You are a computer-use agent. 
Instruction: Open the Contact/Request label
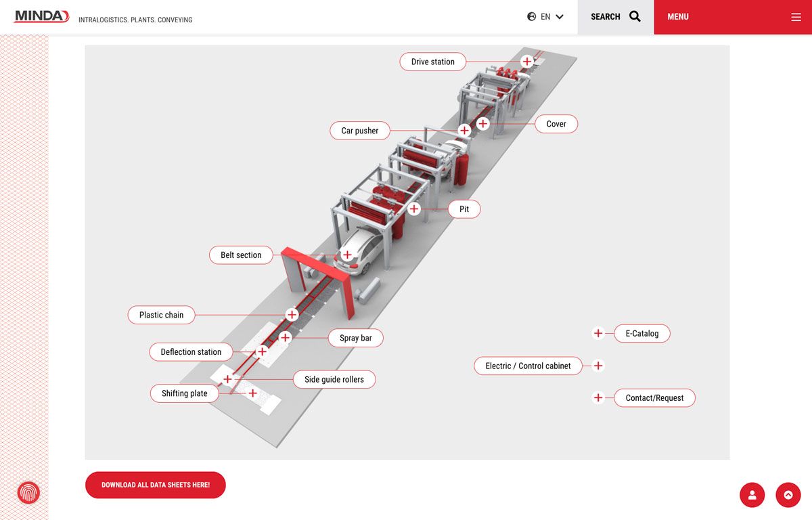[654, 398]
